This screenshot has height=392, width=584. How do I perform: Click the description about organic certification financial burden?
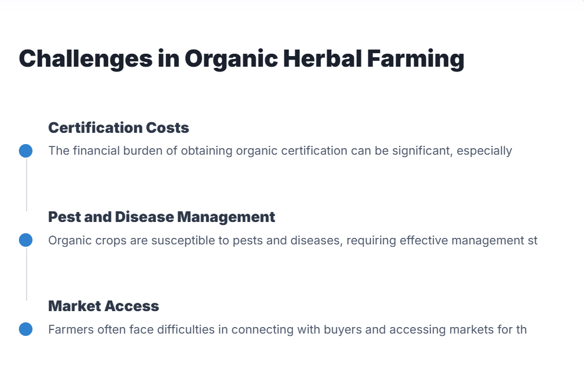tap(280, 151)
